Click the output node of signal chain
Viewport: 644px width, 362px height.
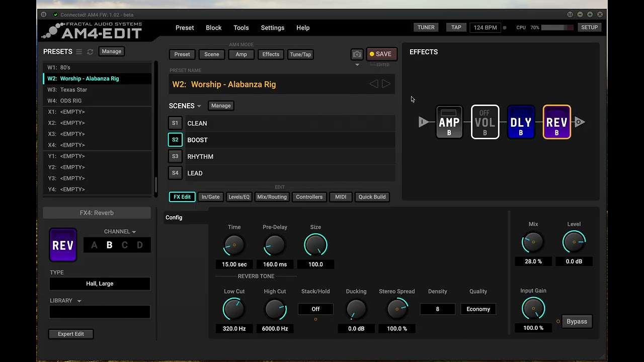click(580, 122)
